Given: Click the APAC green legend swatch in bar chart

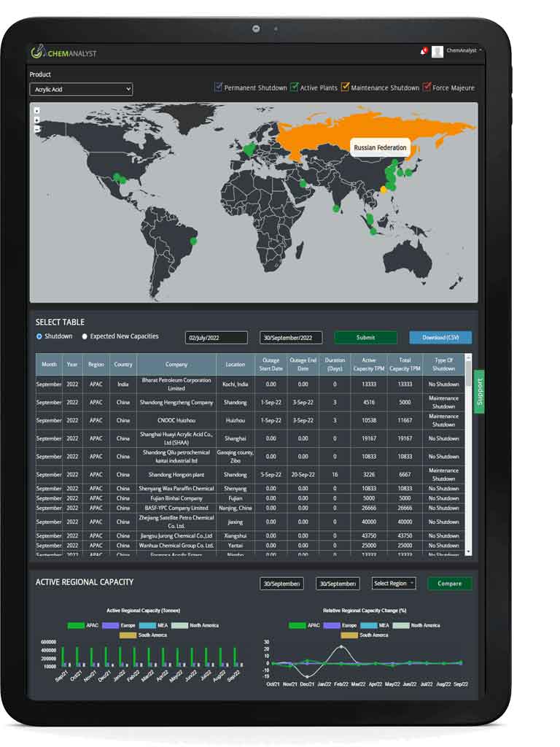Looking at the screenshot, I should (76, 625).
